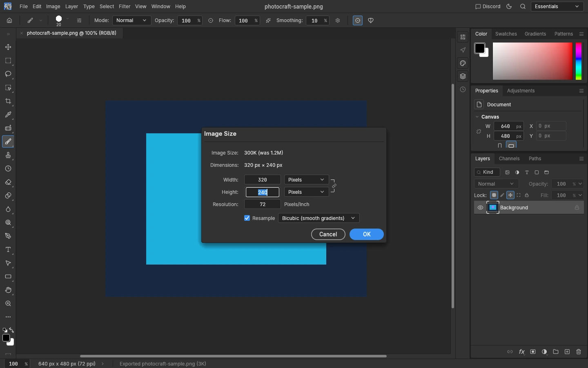The height and width of the screenshot is (368, 588).
Task: Select the Move tool
Action: [x=8, y=47]
